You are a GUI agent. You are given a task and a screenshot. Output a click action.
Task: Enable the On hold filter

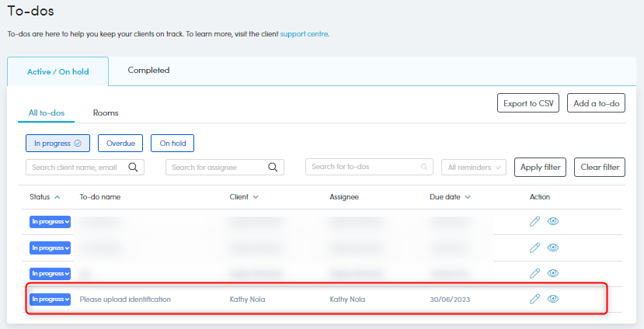pos(172,144)
